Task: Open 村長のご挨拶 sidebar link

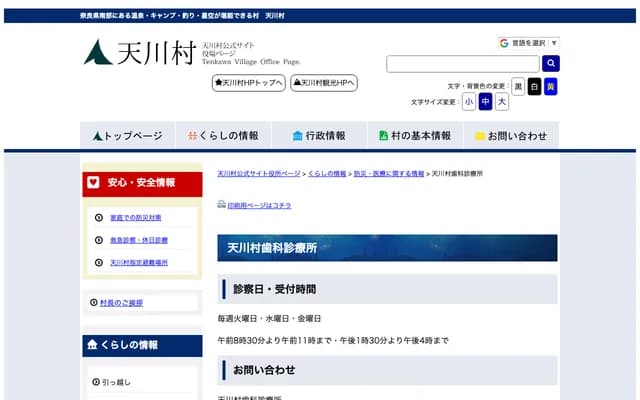Action: (x=122, y=302)
